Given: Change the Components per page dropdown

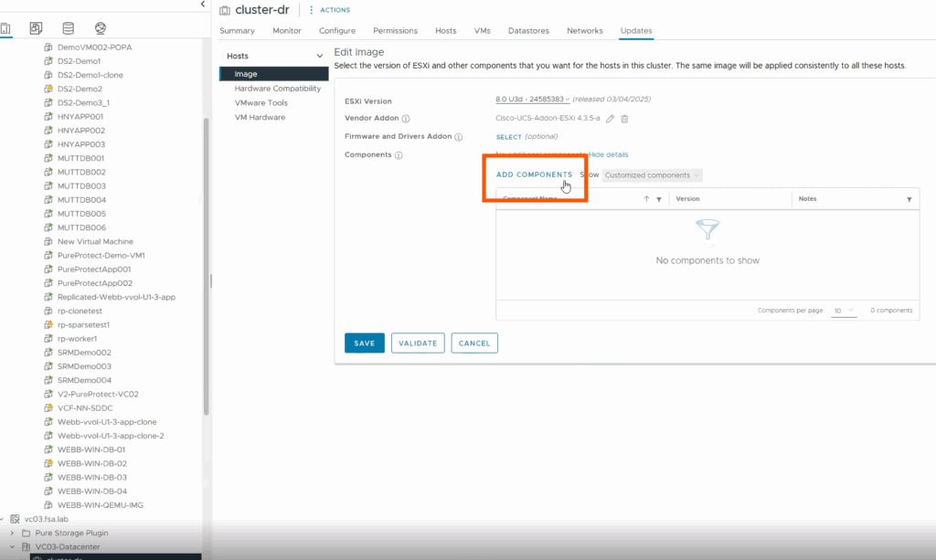Looking at the screenshot, I should coord(843,311).
